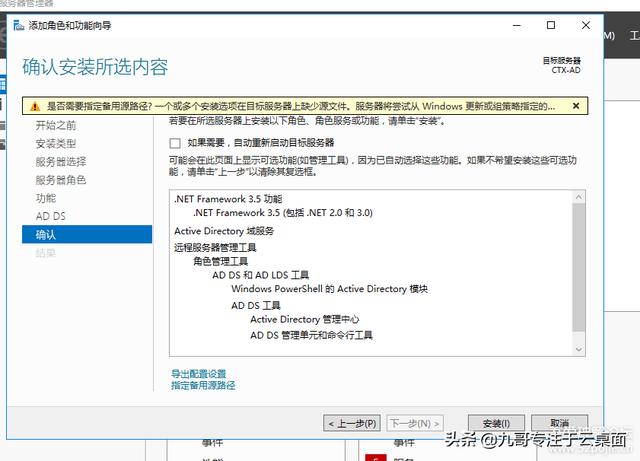
Task: Click the warning triangle icon in banner
Action: pos(35,107)
